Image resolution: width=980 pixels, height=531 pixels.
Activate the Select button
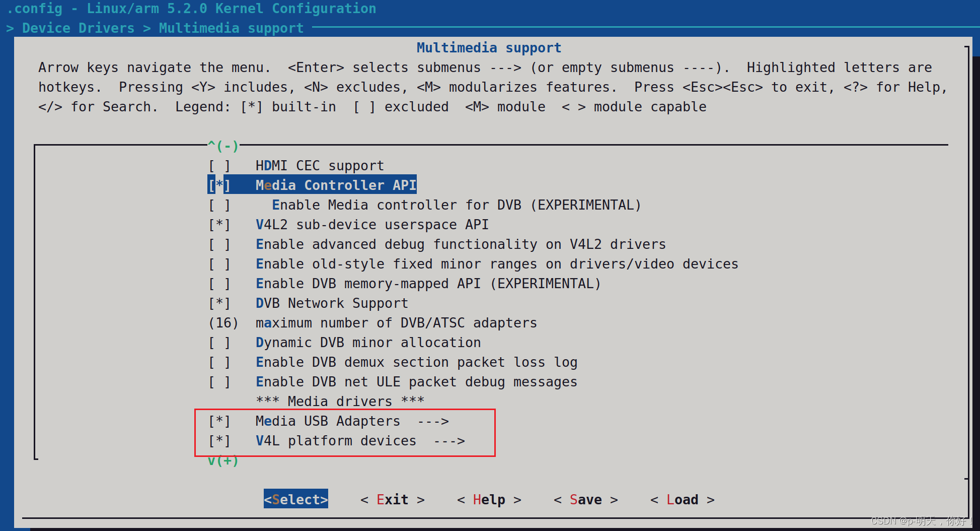click(296, 499)
